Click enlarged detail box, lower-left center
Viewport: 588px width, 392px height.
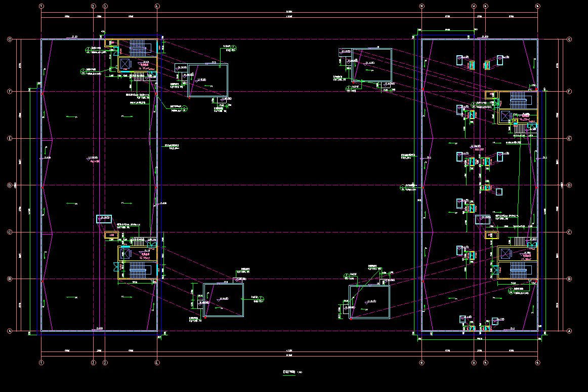pos(223,300)
